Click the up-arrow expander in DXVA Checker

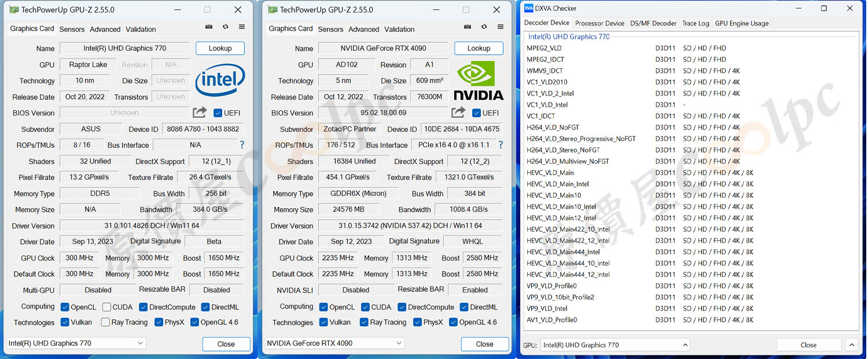click(851, 345)
